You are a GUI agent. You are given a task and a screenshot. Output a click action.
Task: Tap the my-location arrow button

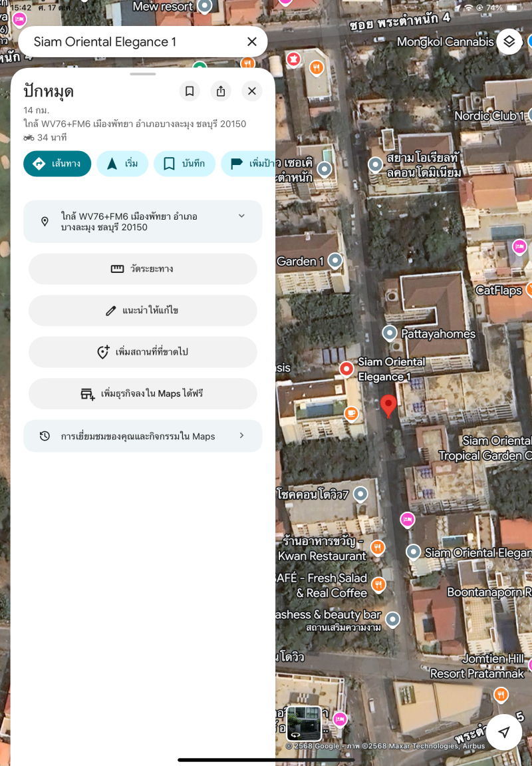[x=504, y=733]
